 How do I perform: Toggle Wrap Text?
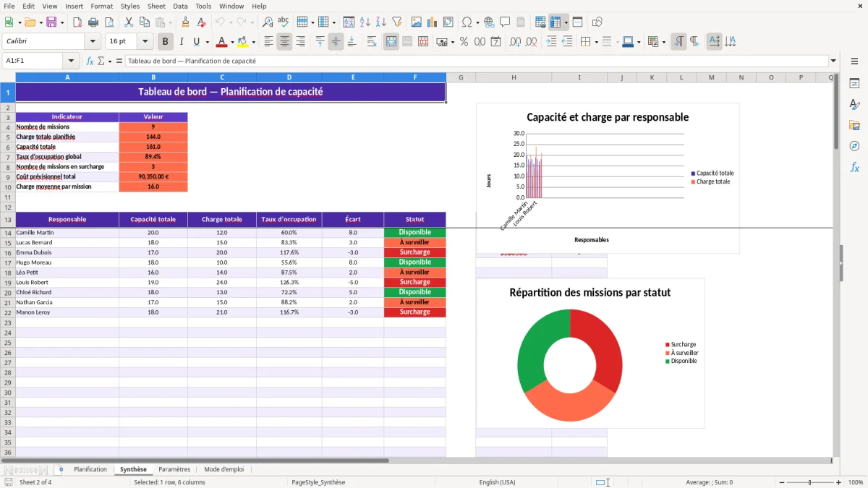tap(372, 42)
